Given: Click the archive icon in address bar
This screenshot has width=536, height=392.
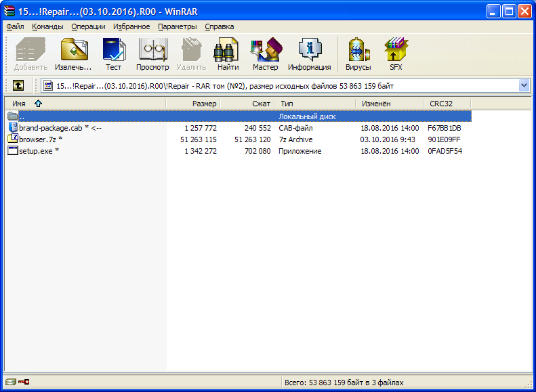Looking at the screenshot, I should pos(49,86).
